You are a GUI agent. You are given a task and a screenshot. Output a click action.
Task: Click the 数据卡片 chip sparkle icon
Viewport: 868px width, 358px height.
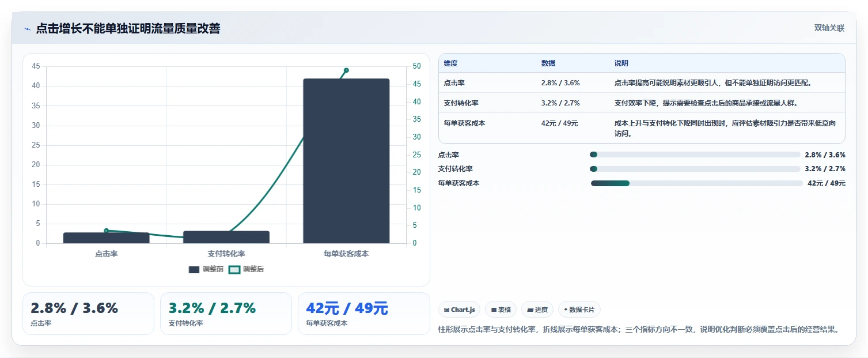(x=566, y=310)
